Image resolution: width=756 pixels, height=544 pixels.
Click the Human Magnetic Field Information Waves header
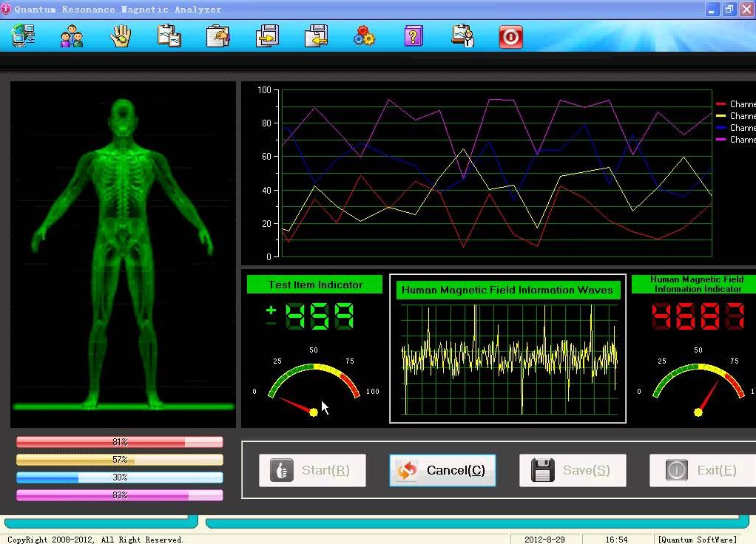[x=507, y=290]
